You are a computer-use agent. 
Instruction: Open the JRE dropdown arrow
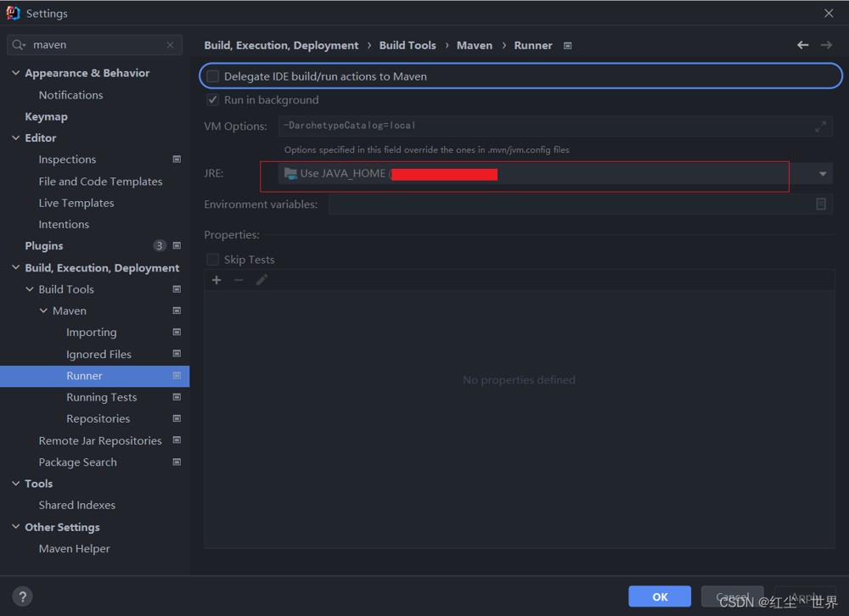pyautogui.click(x=823, y=174)
